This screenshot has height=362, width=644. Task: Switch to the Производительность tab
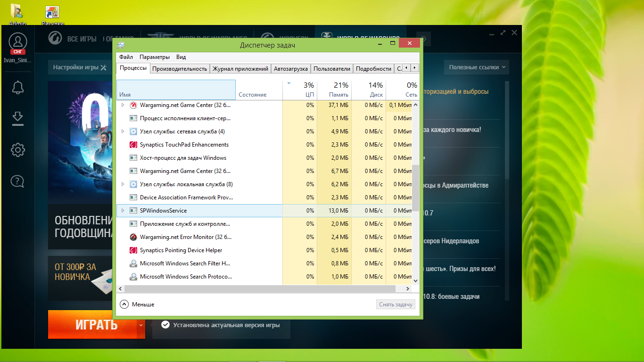[180, 69]
